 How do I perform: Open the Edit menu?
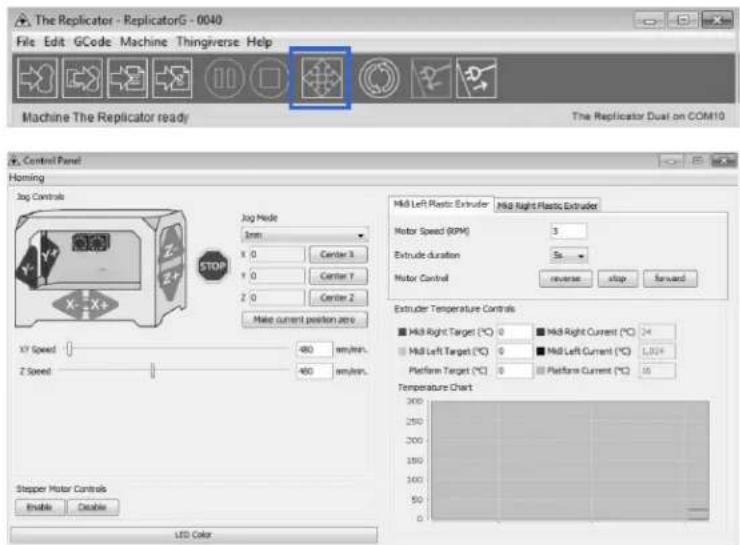tap(54, 42)
